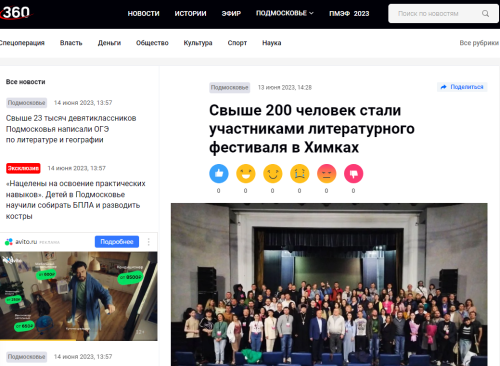
Task: Click Подробнее button in avito ad
Action: coord(117,242)
